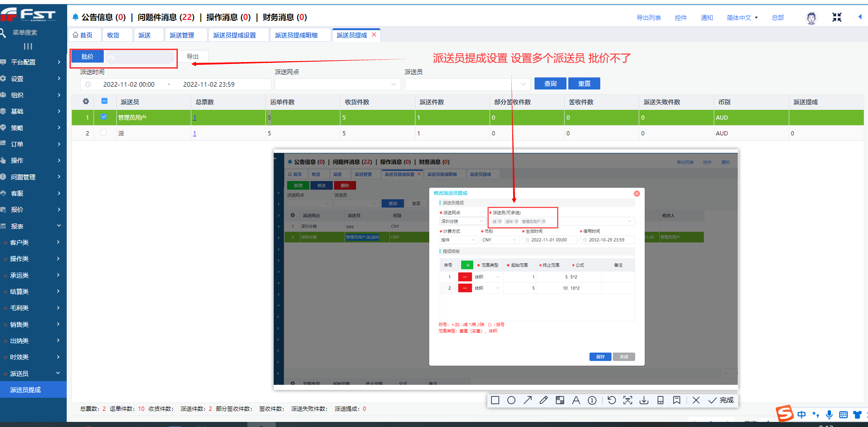
Task: Select the 派送员提成 sidebar item
Action: [x=33, y=390]
